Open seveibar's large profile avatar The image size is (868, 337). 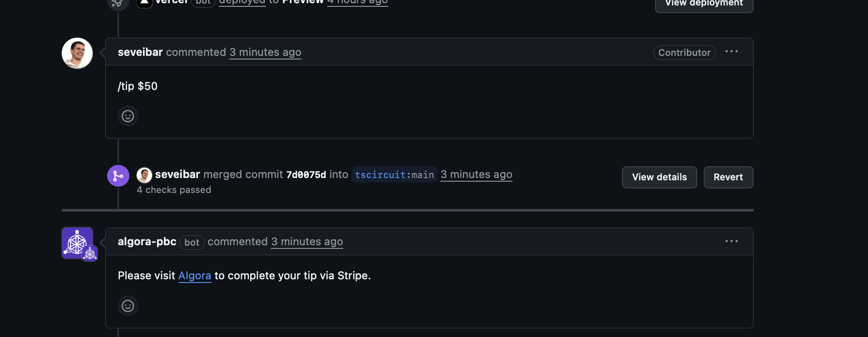click(77, 53)
